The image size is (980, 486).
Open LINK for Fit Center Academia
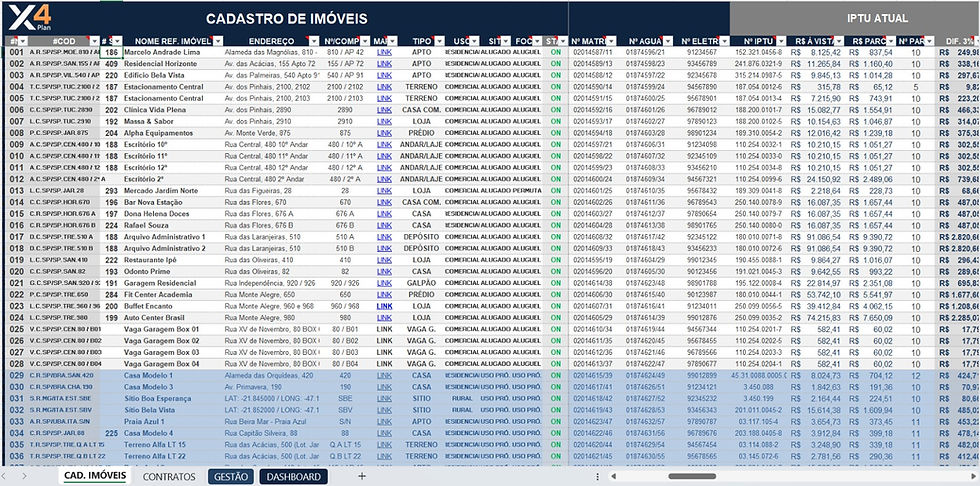pos(384,295)
